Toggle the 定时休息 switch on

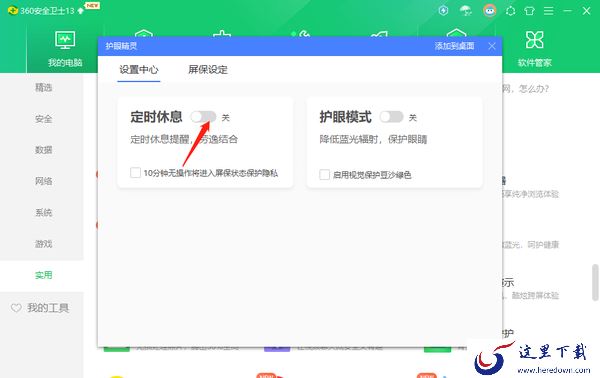click(203, 117)
